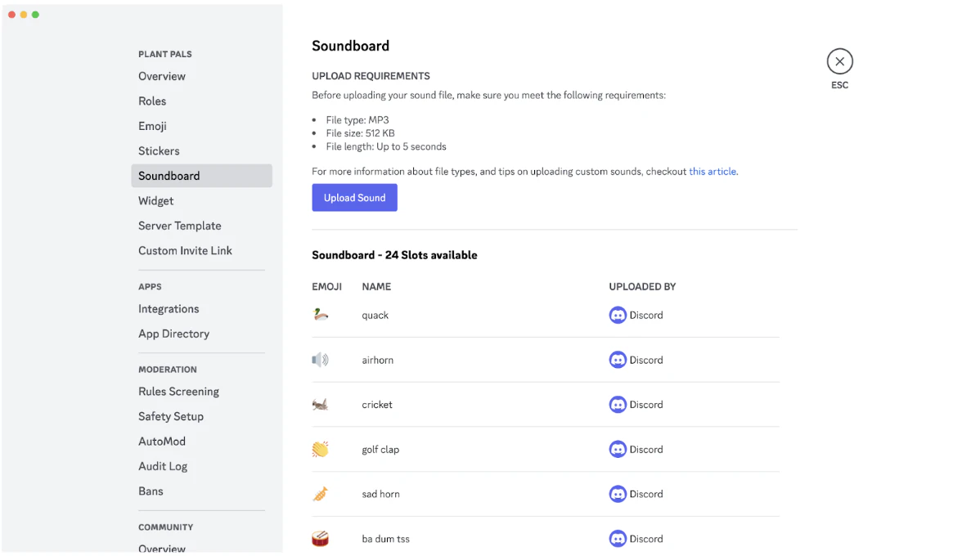Open the Audit Log page
The image size is (980, 556).
[163, 466]
